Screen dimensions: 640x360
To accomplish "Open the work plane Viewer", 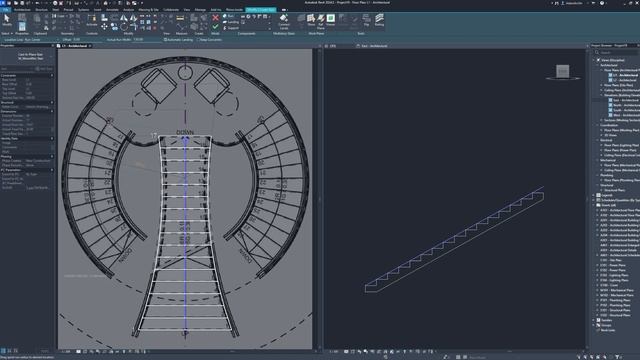I will coord(331,20).
